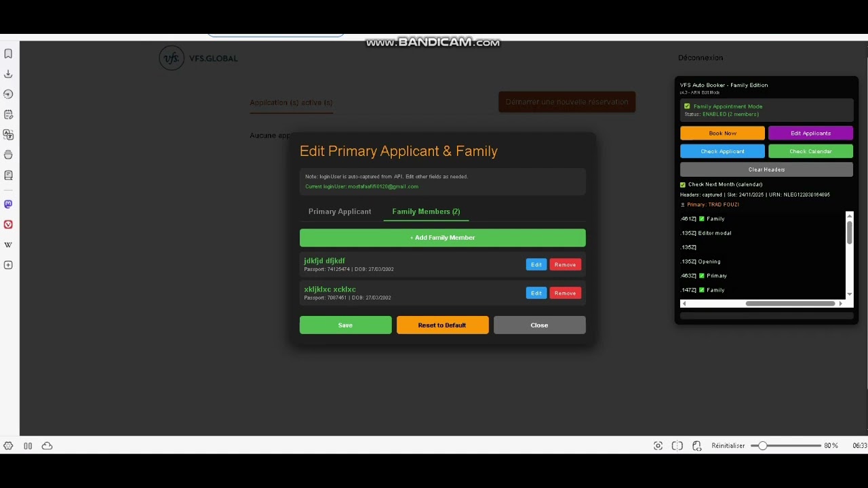Add a new web panel
This screenshot has width=868, height=488.
pyautogui.click(x=8, y=265)
